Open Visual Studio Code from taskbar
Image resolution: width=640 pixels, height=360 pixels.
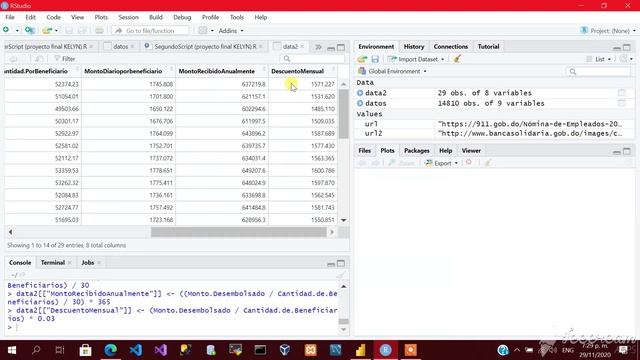pos(136,350)
